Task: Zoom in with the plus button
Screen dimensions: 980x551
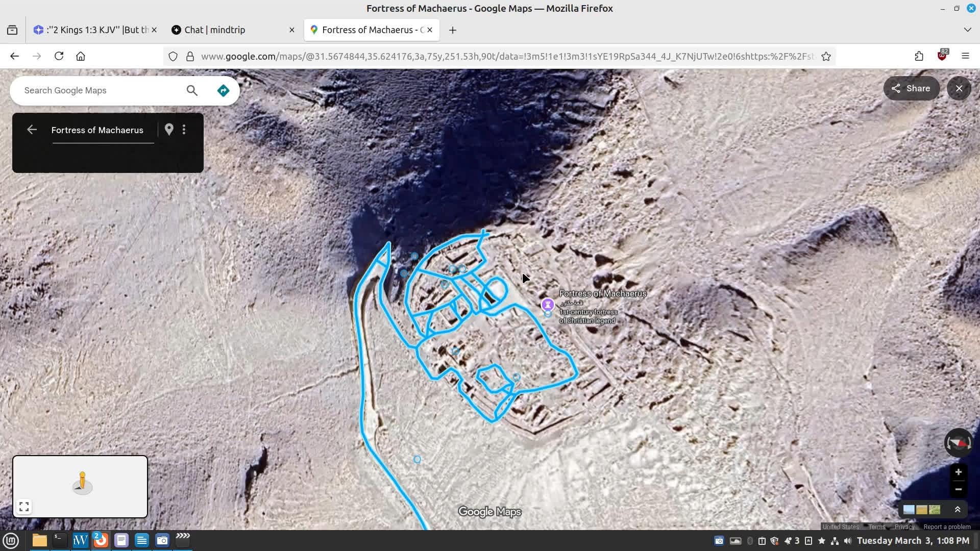Action: 958,472
